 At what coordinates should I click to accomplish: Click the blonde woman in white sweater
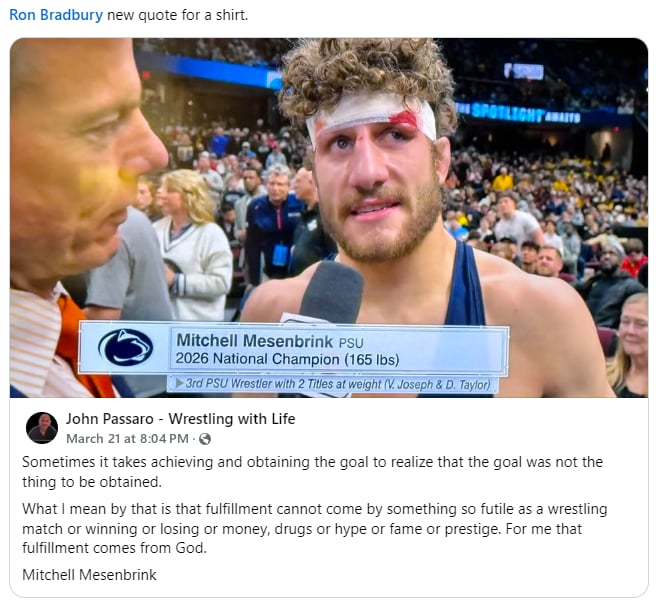(190, 247)
